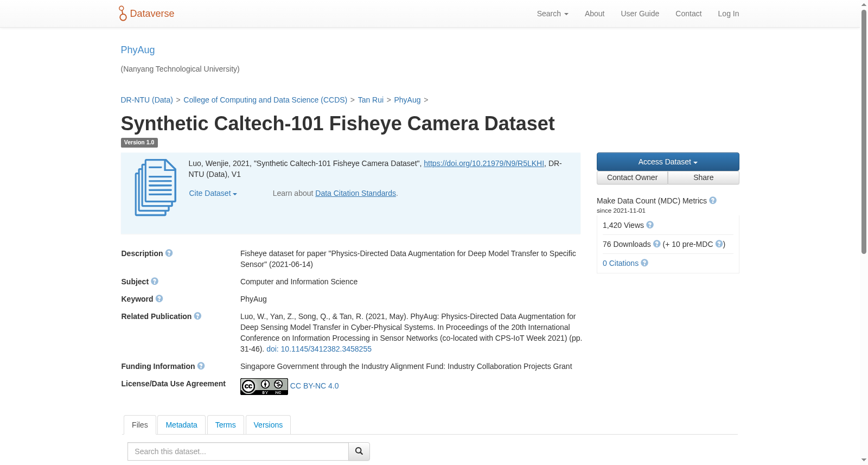
Task: Click the magnifier search button
Action: 359,451
